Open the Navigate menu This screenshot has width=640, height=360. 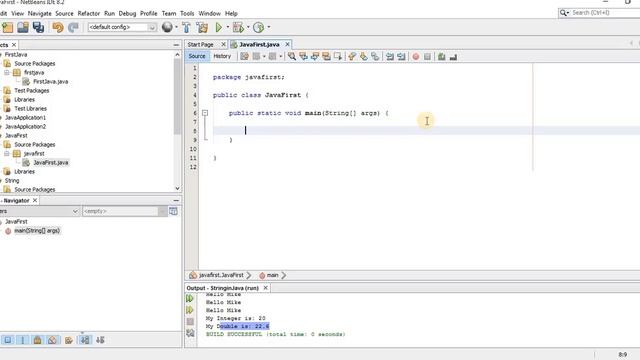tap(40, 13)
